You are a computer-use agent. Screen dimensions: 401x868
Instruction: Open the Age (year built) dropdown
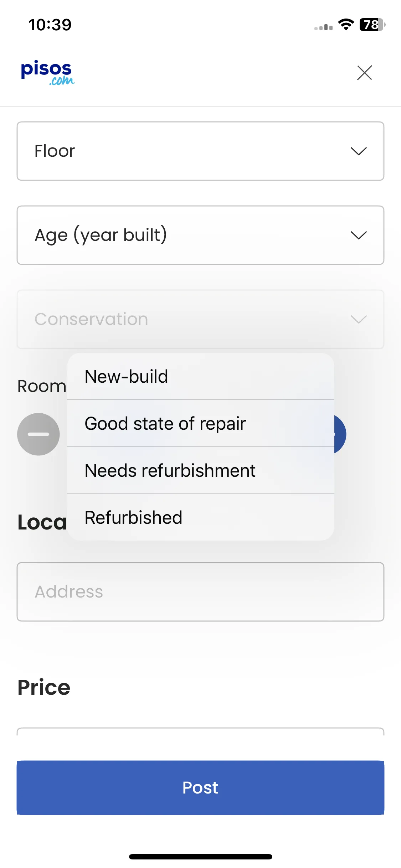200,235
